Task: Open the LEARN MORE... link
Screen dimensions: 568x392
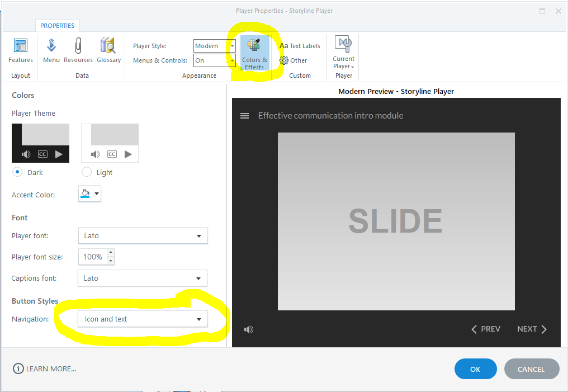Action: (x=51, y=369)
